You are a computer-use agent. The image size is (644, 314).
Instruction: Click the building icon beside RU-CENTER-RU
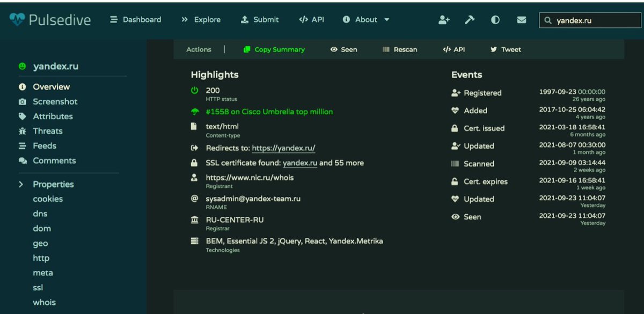click(x=194, y=220)
